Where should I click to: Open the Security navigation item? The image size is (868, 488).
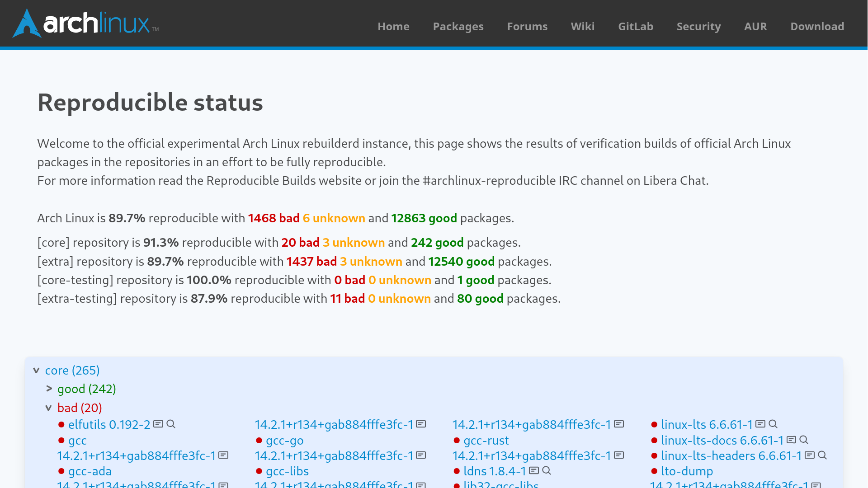(698, 26)
